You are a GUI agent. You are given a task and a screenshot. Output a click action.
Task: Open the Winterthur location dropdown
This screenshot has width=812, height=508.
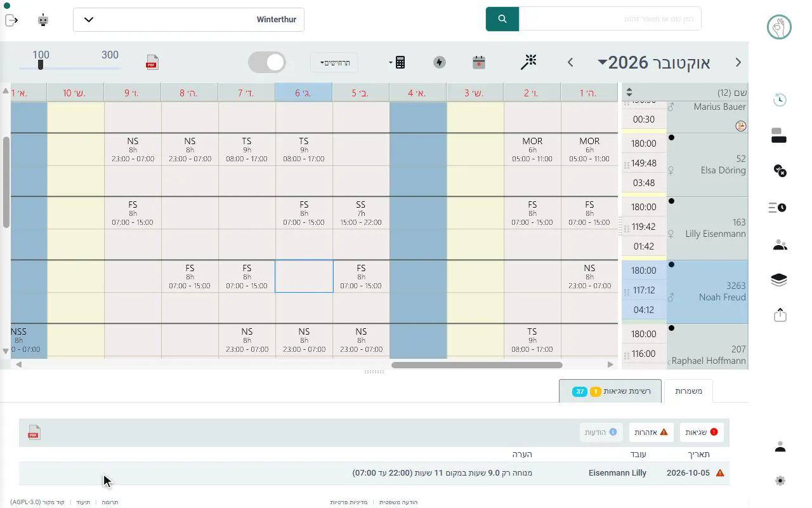pos(189,20)
